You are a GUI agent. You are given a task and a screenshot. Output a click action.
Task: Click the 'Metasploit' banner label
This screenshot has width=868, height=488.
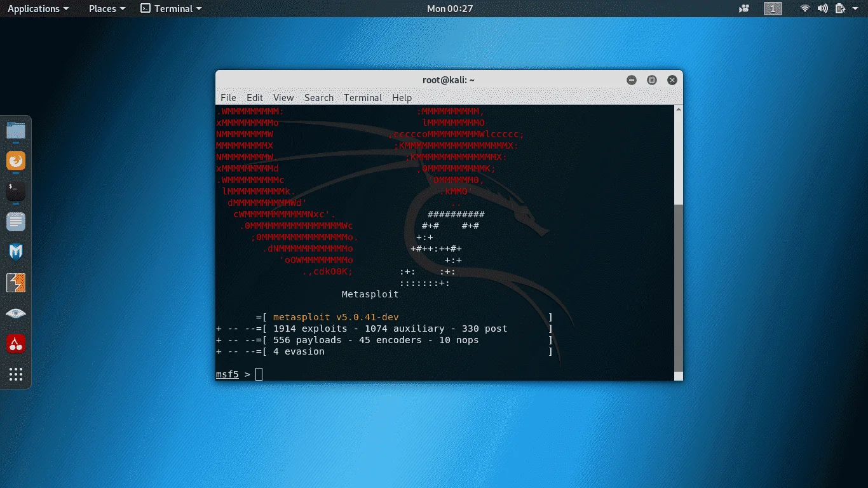click(x=370, y=294)
